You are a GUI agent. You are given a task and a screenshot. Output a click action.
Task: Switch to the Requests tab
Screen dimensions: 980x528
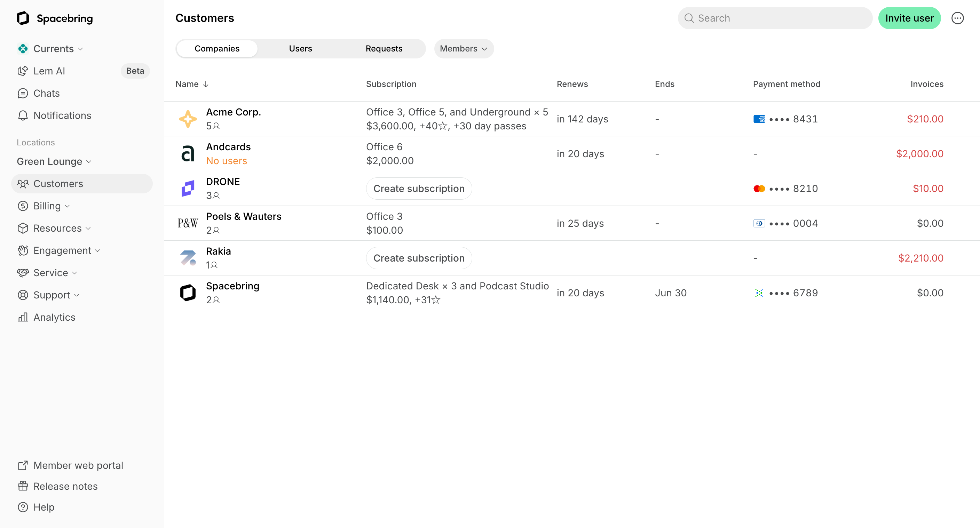click(384, 49)
